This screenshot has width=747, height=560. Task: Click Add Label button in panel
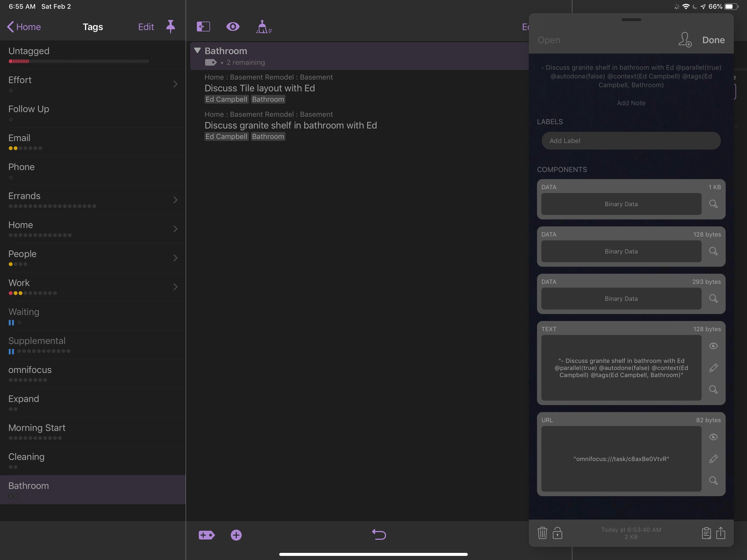631,141
